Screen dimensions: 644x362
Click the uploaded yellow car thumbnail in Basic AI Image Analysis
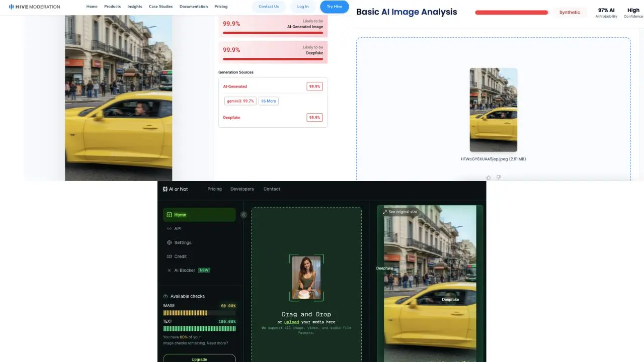point(493,110)
